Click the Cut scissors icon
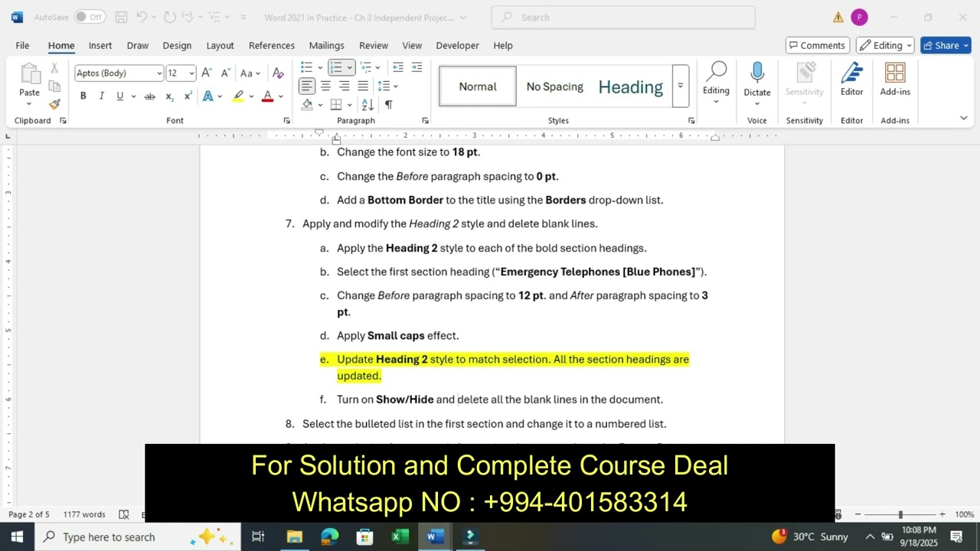Image resolution: width=980 pixels, height=551 pixels. pyautogui.click(x=54, y=68)
